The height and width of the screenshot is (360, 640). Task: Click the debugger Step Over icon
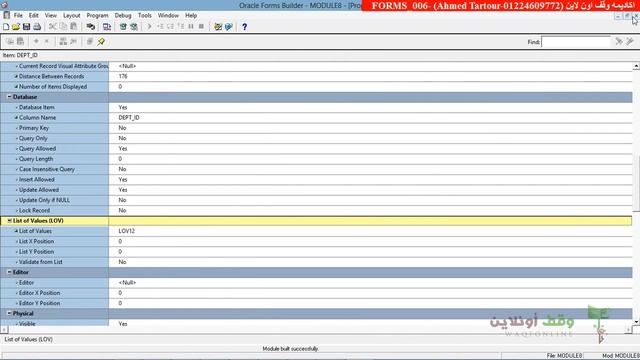pyautogui.click(x=171, y=27)
